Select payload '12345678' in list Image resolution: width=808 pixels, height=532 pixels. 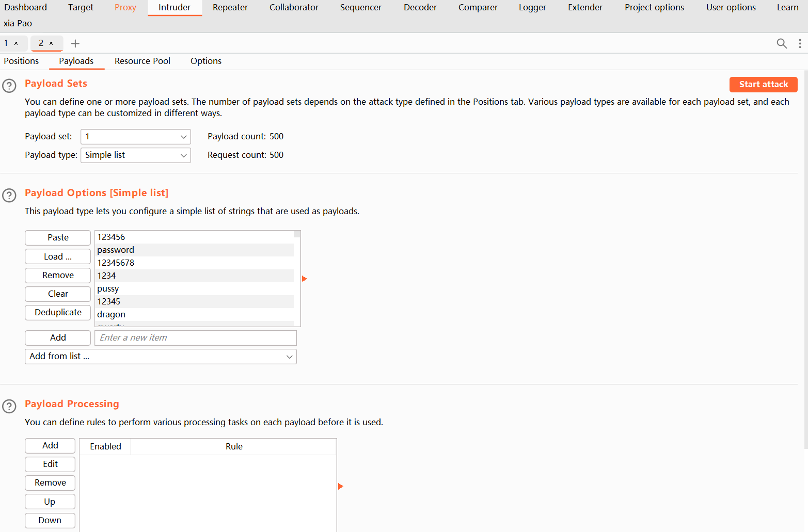[194, 263]
